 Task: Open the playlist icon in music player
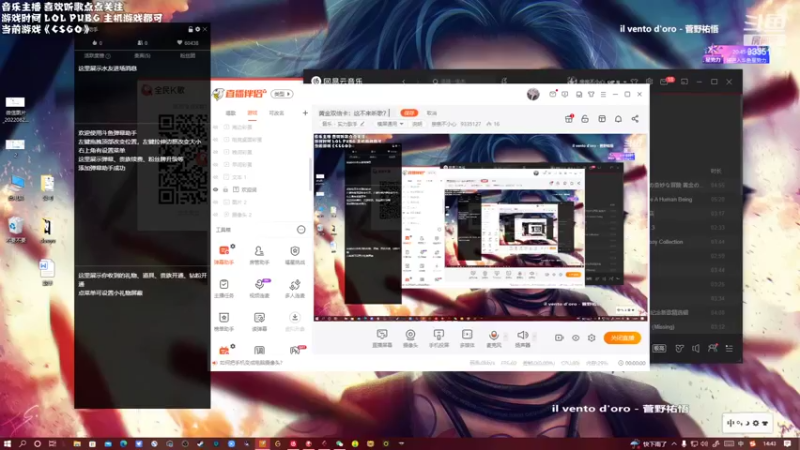click(729, 348)
